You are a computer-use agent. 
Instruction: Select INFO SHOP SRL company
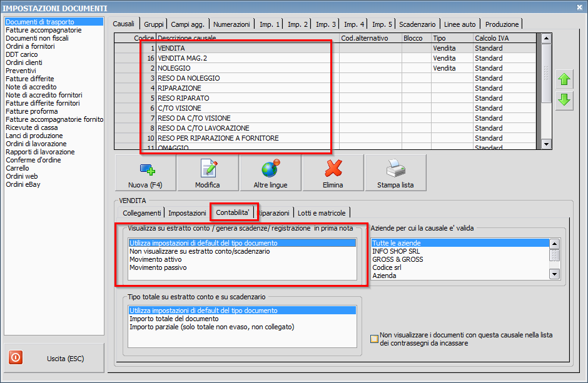tap(460, 251)
